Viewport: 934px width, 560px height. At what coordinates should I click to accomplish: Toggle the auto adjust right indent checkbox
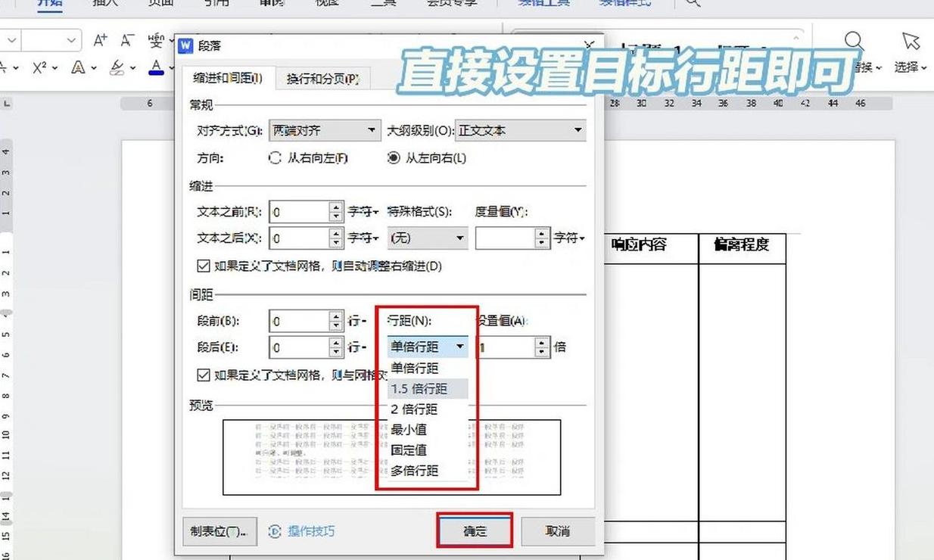(x=203, y=266)
